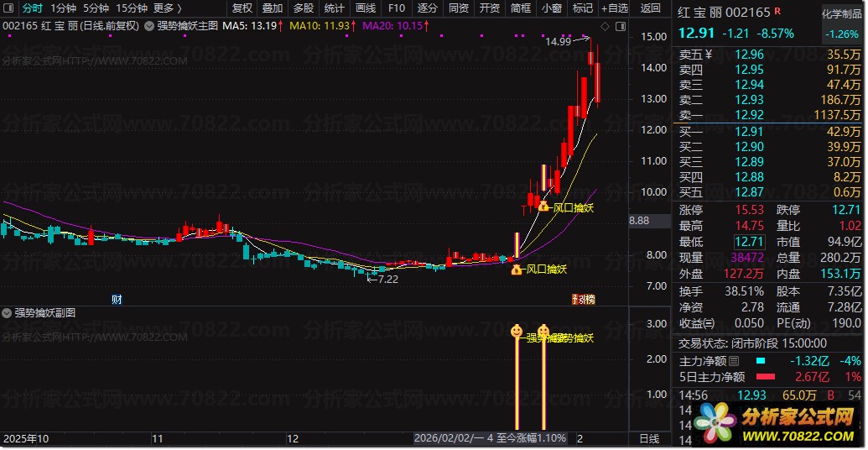Screen dimensions: 868x450
Task: Click the second smiley 强势擒妖 signal icon
Action: 543,332
